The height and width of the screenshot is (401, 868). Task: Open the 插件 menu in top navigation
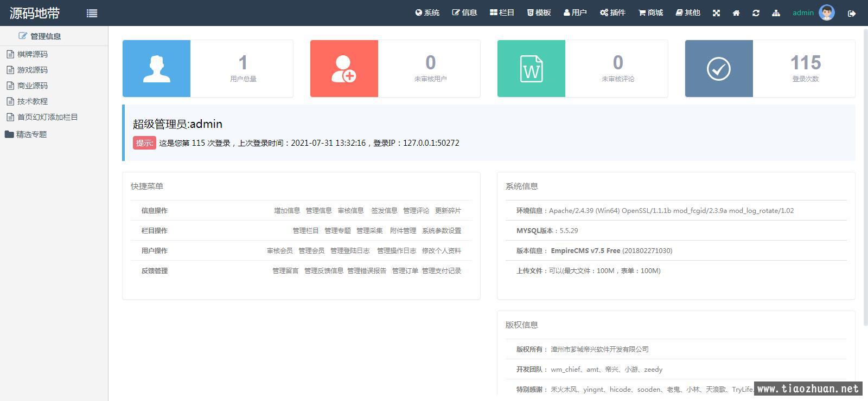coord(612,12)
